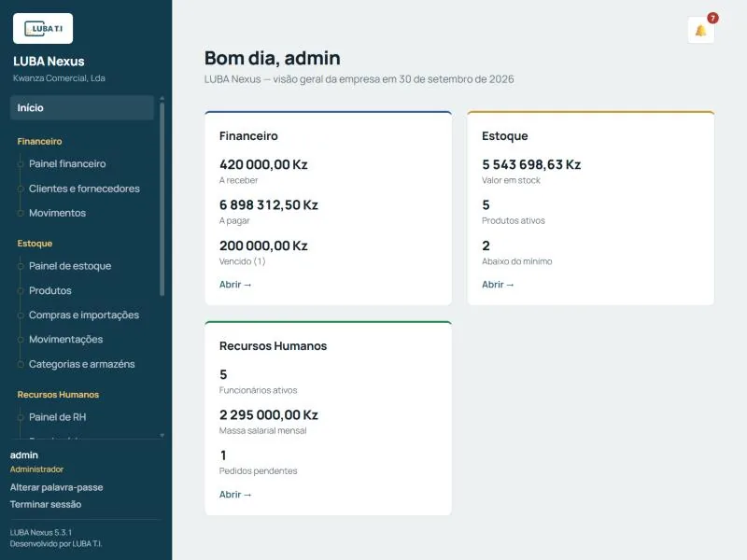Click the Estoque sidebar section heading
The height and width of the screenshot is (560, 747).
point(35,244)
